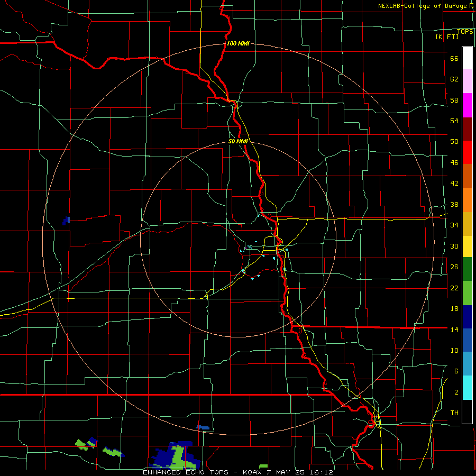Click the bright orange legend color band

pos(467,200)
